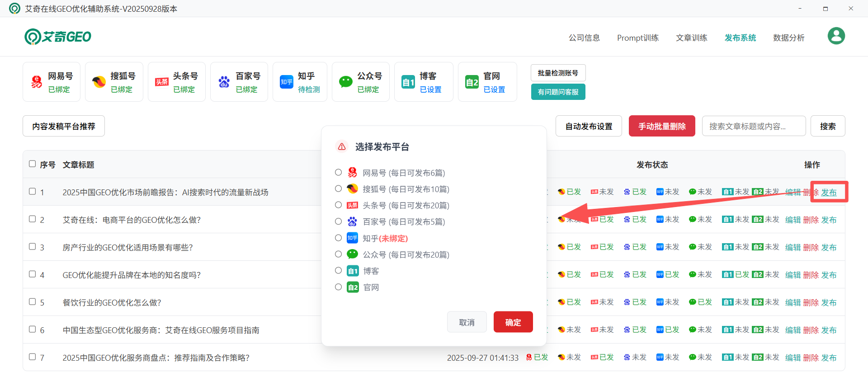Select the 公众号 radio button
868x391 pixels.
tap(338, 254)
